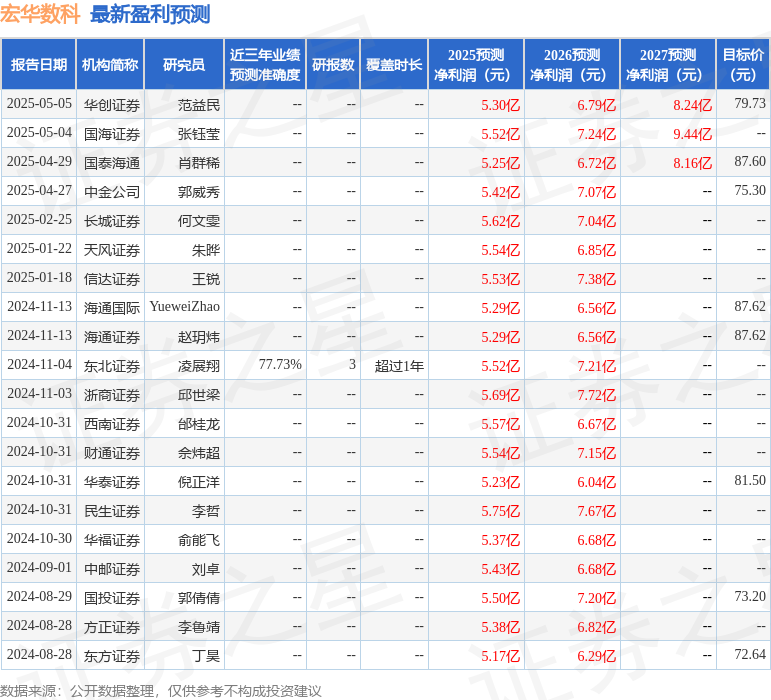Select researcher YueweiZhao
This screenshot has height=700, width=771.
(184, 307)
